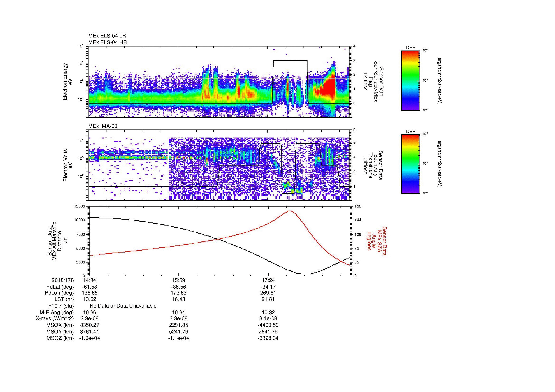555x392 pixels.
Task: Click the date label '2018/178'
Action: point(63,280)
